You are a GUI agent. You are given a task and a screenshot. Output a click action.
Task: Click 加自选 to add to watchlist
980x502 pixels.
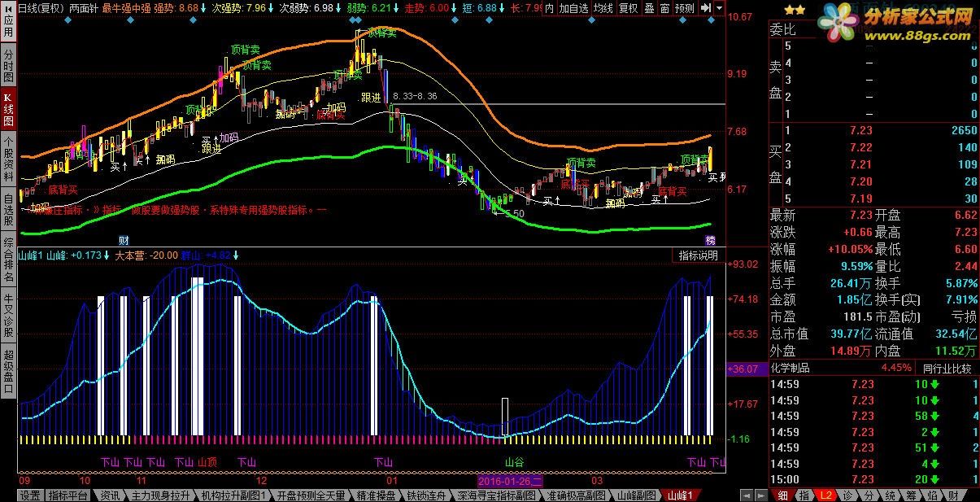click(x=574, y=8)
